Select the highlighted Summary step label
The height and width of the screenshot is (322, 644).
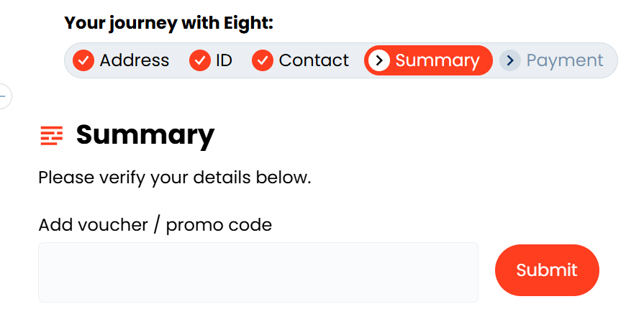tap(437, 60)
